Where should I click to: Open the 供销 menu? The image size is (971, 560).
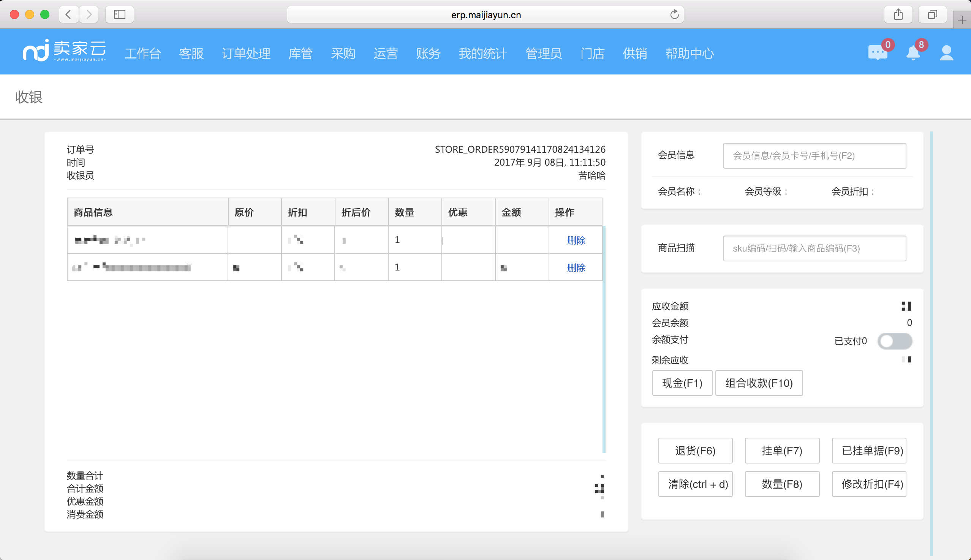635,54
